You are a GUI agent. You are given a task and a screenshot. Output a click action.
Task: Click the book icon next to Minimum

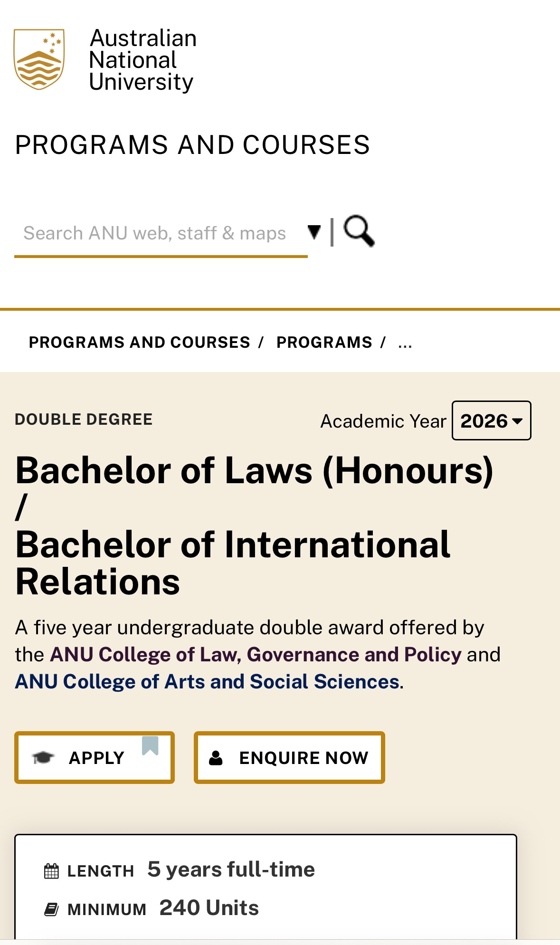click(51, 909)
